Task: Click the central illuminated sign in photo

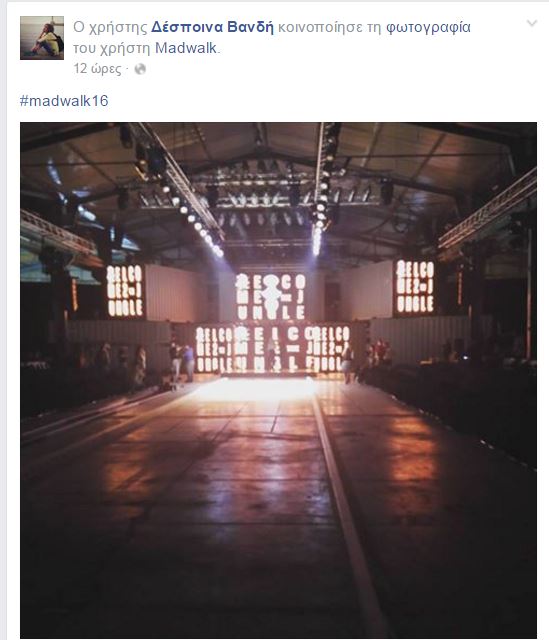Action: click(270, 296)
